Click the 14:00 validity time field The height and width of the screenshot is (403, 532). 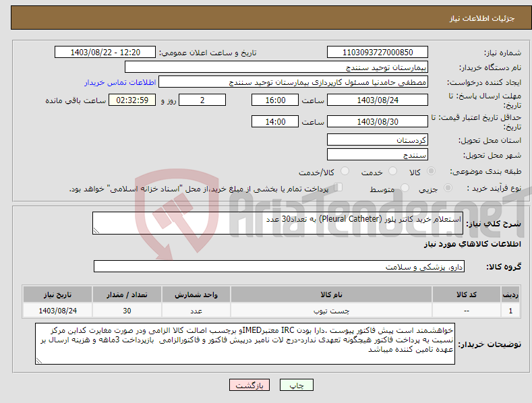tap(275, 121)
